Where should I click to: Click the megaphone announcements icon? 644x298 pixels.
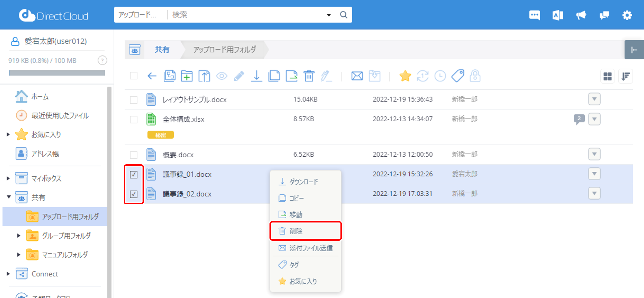(581, 15)
